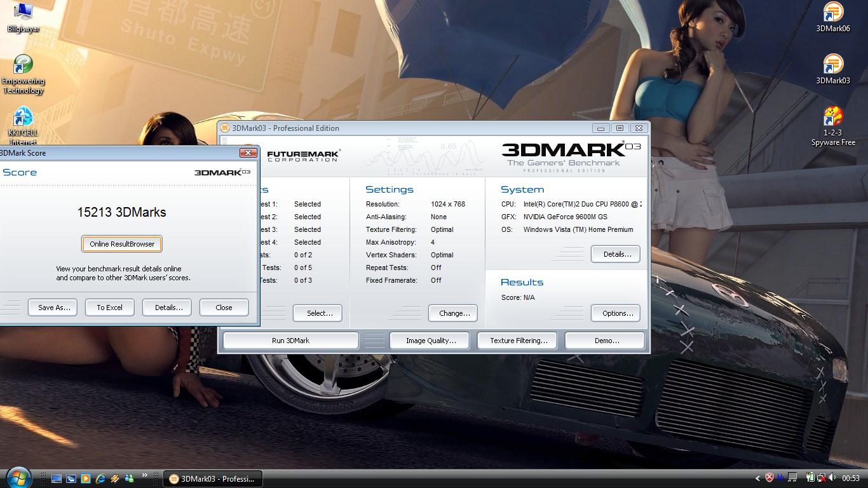
Task: Click the Demo button
Action: [605, 341]
